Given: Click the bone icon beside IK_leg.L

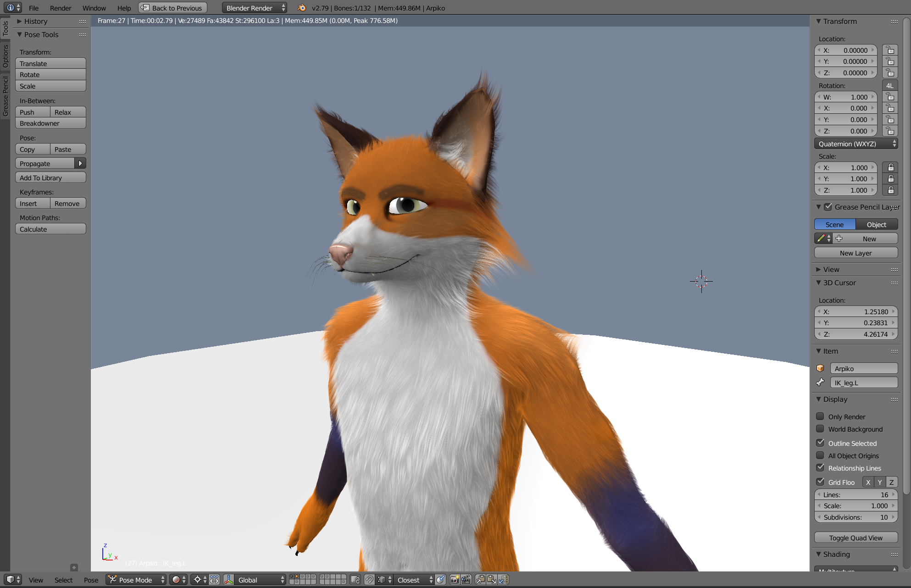Looking at the screenshot, I should (821, 383).
